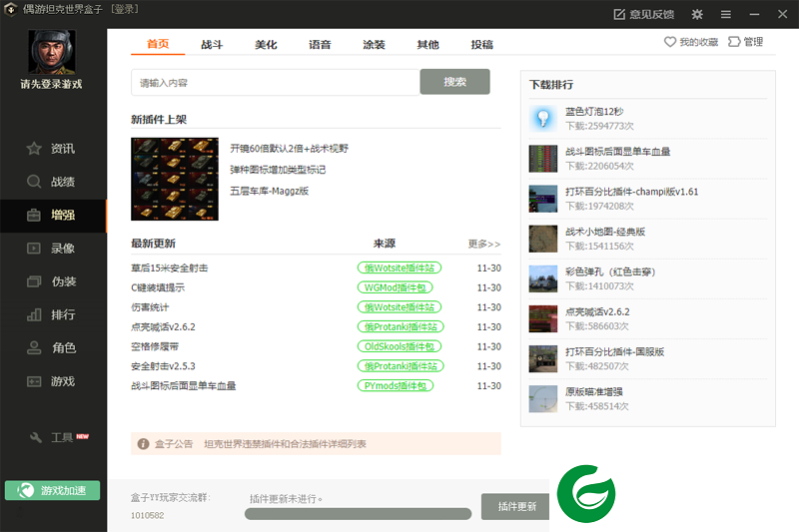Click 俄Wotsite插件站 tag on 草后15米安全射击 row
Screen dimensions: 799x532
tap(399, 267)
